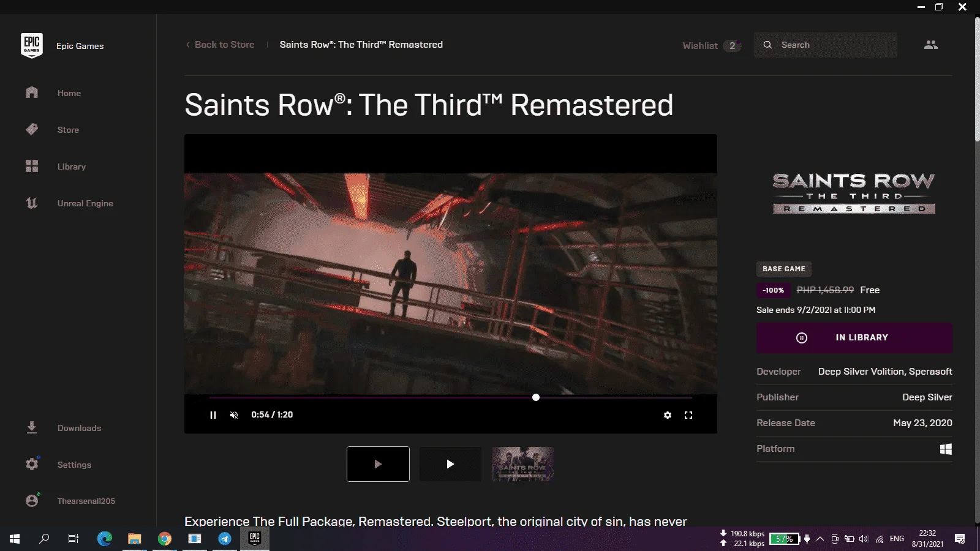Open the taskbar clock and calendar
Image resolution: width=980 pixels, height=551 pixels.
pos(927,539)
